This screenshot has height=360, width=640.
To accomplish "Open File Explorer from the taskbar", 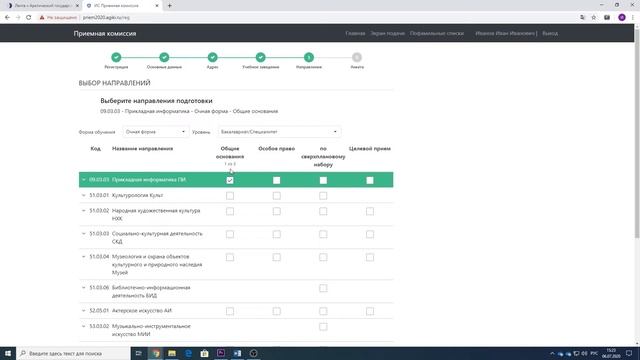I will coord(172,353).
